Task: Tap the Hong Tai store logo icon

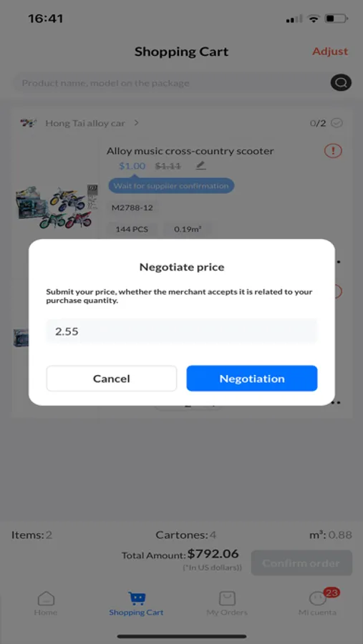Action: click(x=29, y=123)
